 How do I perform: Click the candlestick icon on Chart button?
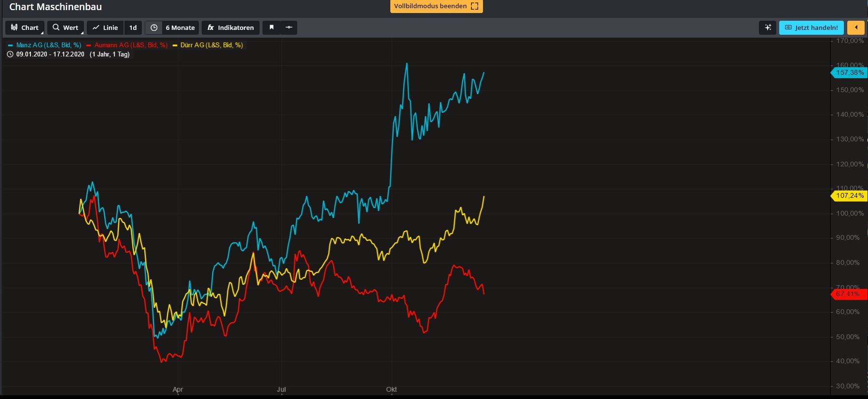pyautogui.click(x=14, y=28)
